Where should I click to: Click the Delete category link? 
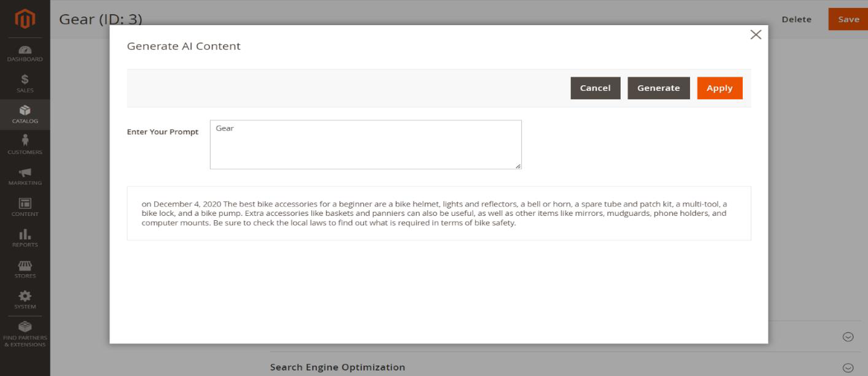click(x=796, y=20)
